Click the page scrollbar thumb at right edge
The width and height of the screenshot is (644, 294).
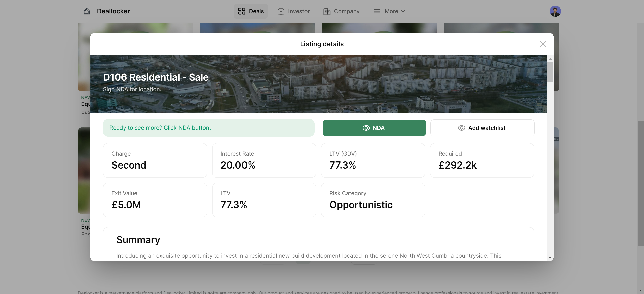640,183
